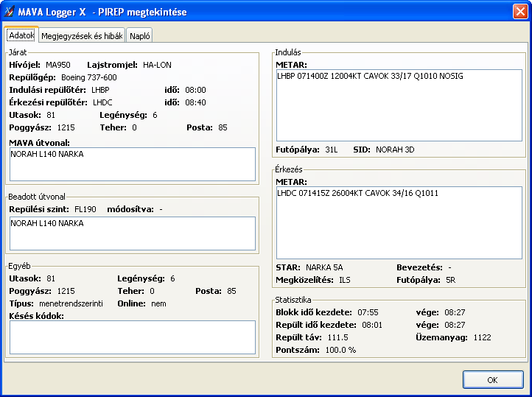Click the approach type ILS value
This screenshot has height=397, width=532.
pos(345,280)
